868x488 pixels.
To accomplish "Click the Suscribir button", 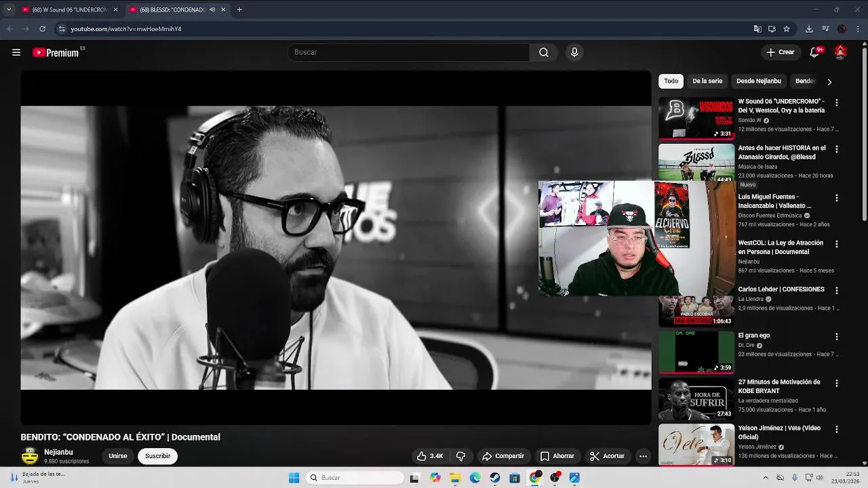I will point(158,456).
